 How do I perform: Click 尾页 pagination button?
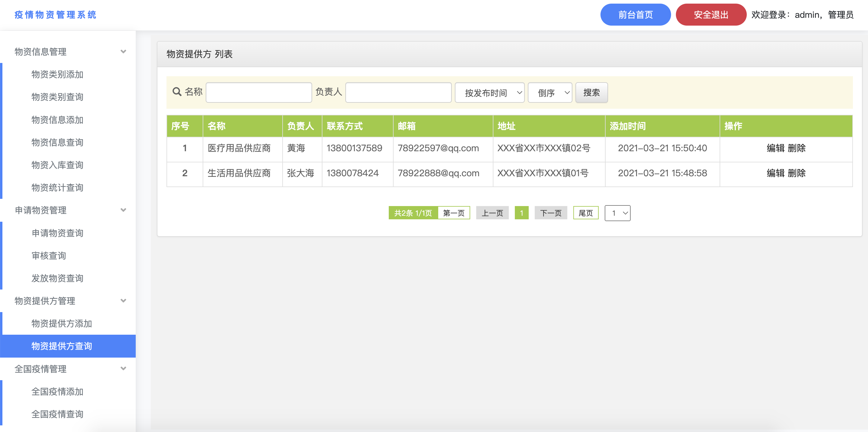[586, 213]
